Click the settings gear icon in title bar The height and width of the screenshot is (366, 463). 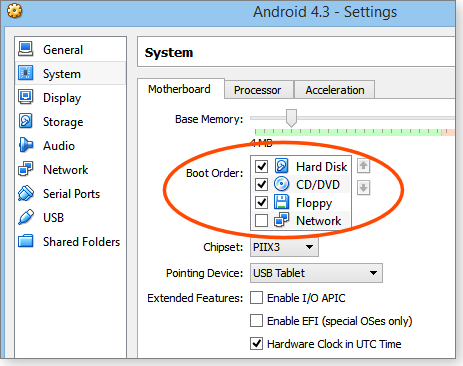point(14,11)
